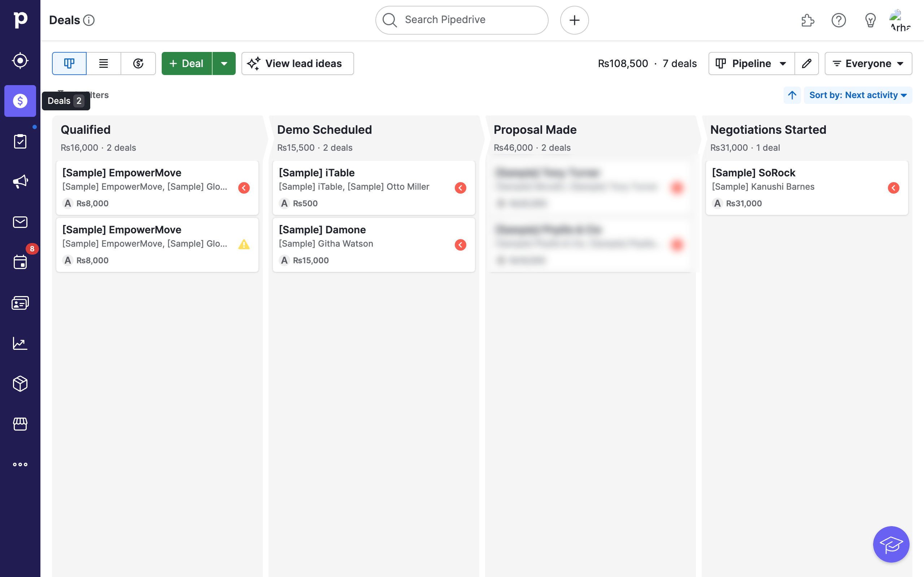This screenshot has width=924, height=577.
Task: Open Products box icon in sidebar
Action: point(20,383)
